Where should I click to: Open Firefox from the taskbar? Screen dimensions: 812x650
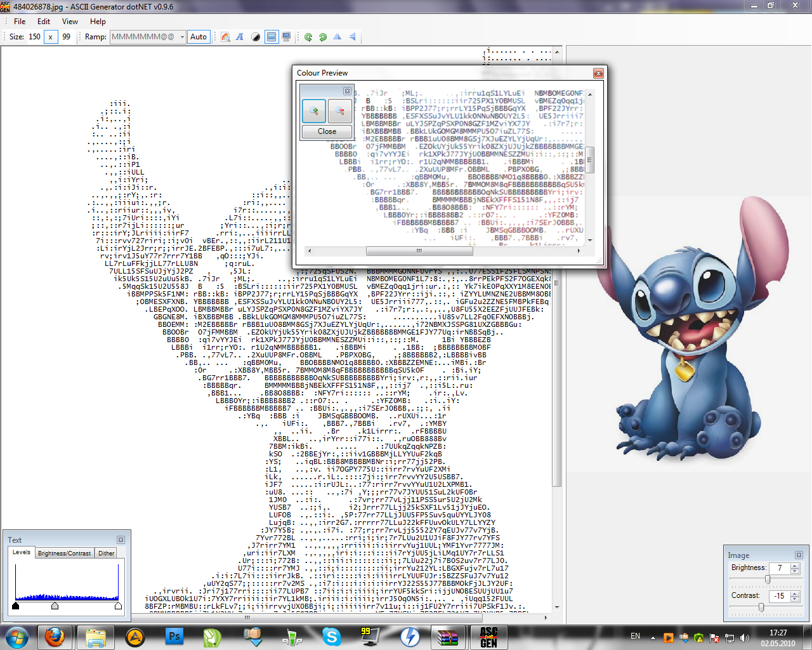(55, 637)
